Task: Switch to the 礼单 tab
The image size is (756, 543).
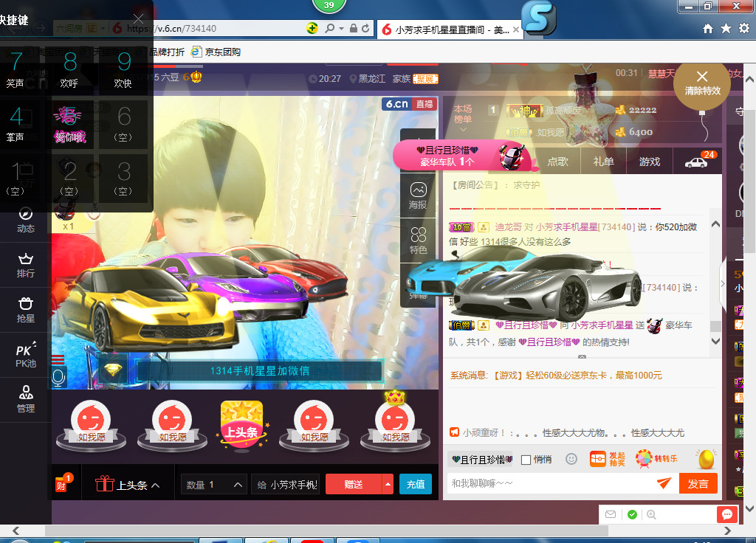Action: (603, 162)
